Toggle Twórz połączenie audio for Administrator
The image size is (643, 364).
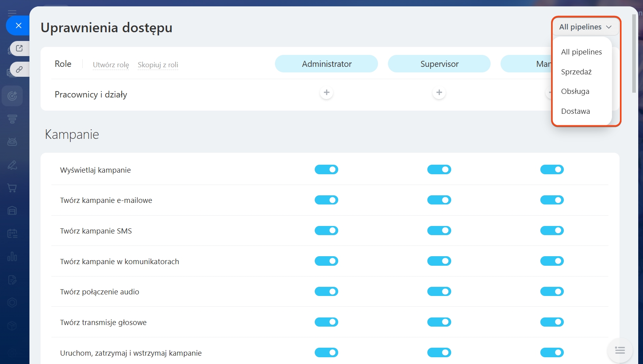pyautogui.click(x=326, y=292)
